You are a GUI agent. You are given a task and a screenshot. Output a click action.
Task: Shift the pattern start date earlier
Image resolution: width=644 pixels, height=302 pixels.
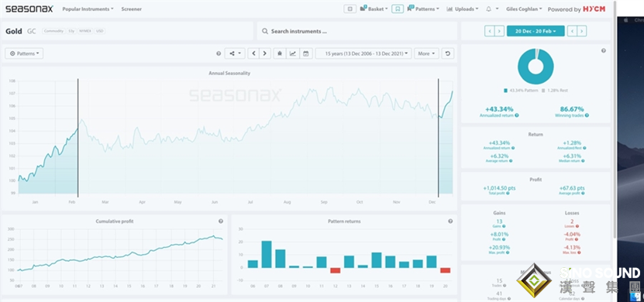490,31
